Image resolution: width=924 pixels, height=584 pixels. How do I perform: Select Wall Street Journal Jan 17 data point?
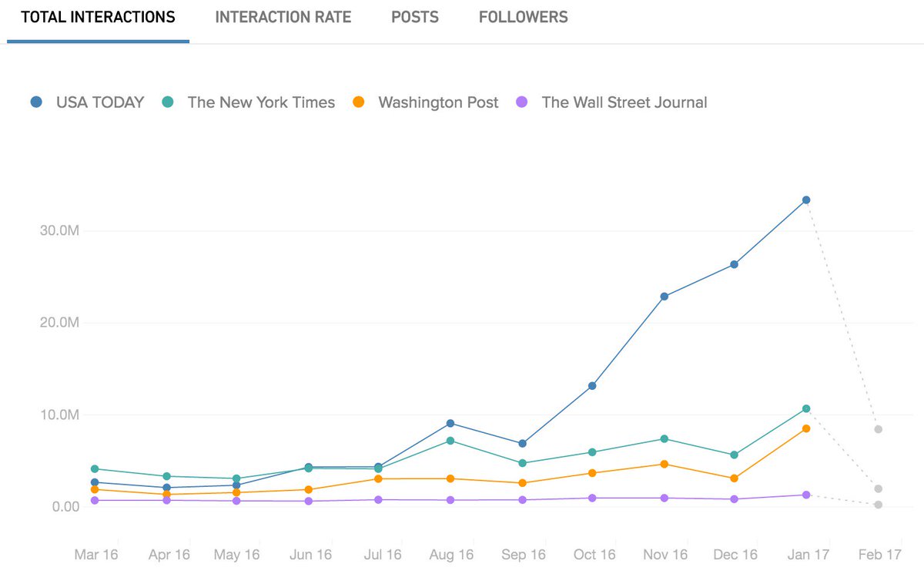click(806, 495)
